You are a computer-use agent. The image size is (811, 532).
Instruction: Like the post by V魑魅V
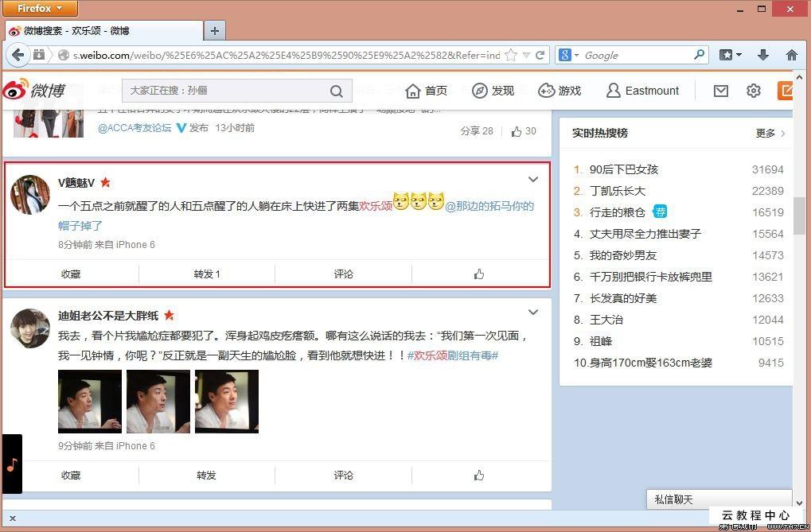pos(479,274)
